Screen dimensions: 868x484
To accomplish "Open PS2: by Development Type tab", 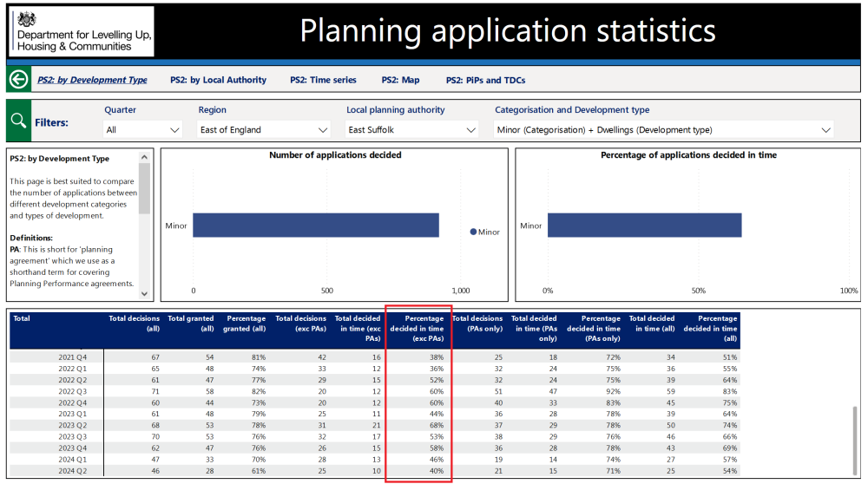I will click(x=93, y=80).
